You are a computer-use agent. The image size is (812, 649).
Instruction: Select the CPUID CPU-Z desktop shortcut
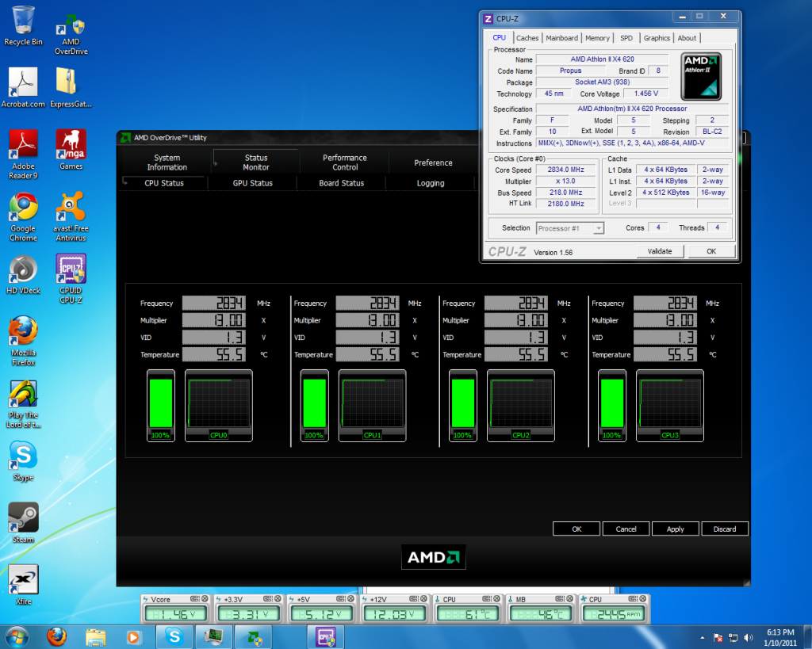(71, 279)
